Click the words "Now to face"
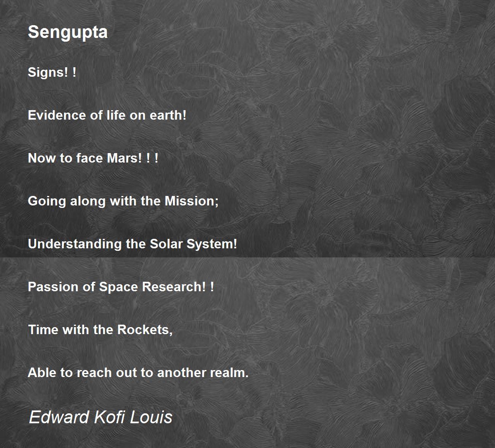 pos(59,158)
